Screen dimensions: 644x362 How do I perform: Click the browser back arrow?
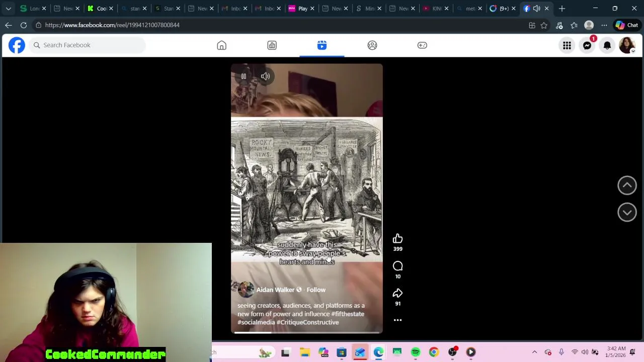(9, 25)
